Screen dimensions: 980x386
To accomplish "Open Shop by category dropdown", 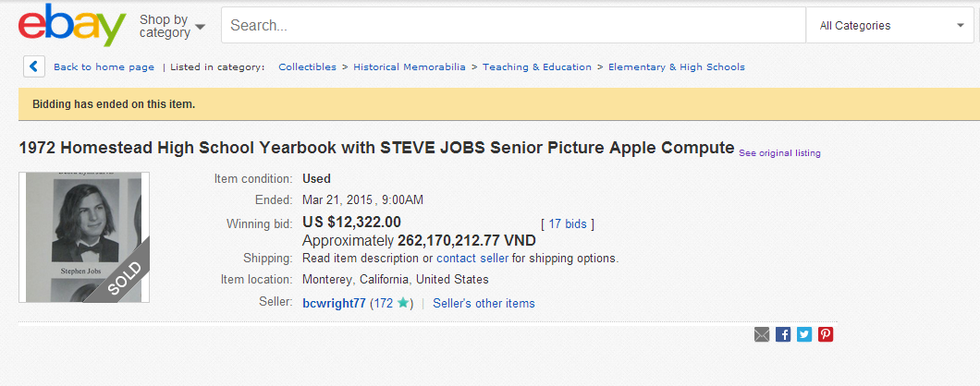I will [x=172, y=26].
